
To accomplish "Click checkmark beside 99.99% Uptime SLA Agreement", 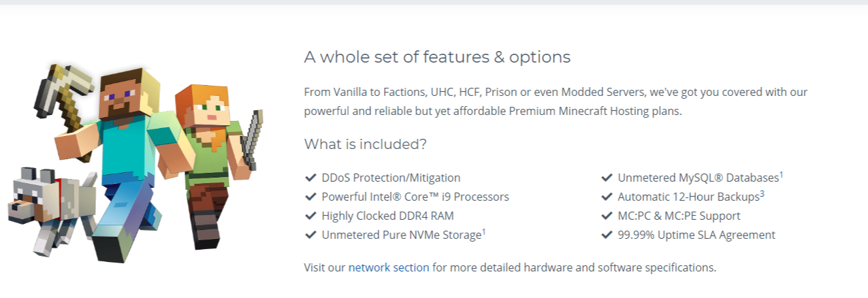I will (606, 235).
